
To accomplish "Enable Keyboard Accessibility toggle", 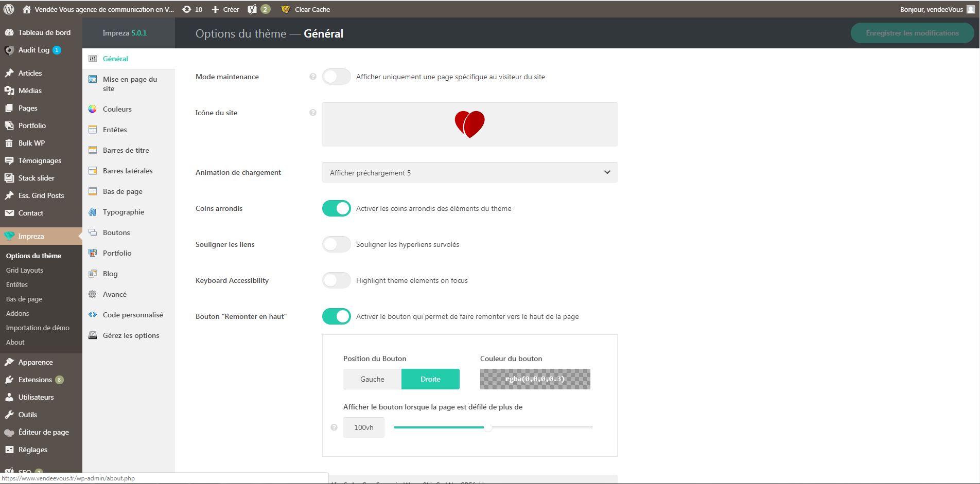I will coord(337,280).
